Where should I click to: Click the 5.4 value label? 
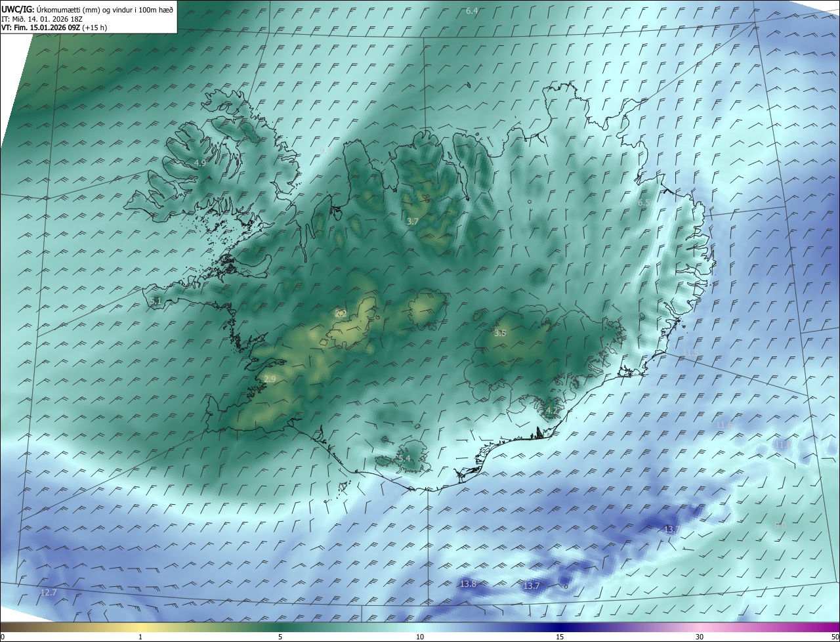point(404,458)
